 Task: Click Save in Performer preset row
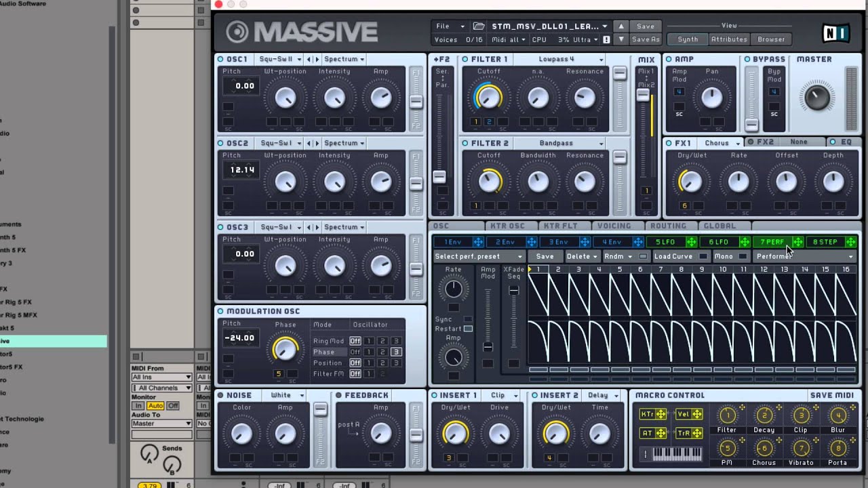point(545,256)
